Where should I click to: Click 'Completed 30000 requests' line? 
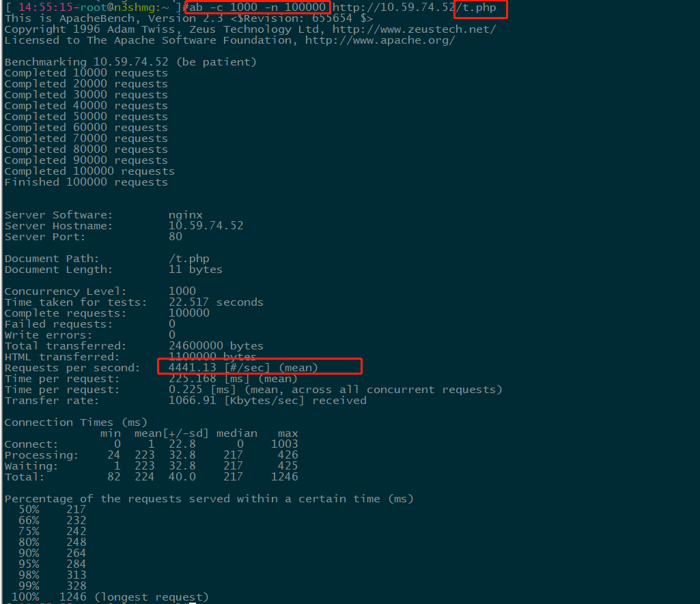[86, 95]
